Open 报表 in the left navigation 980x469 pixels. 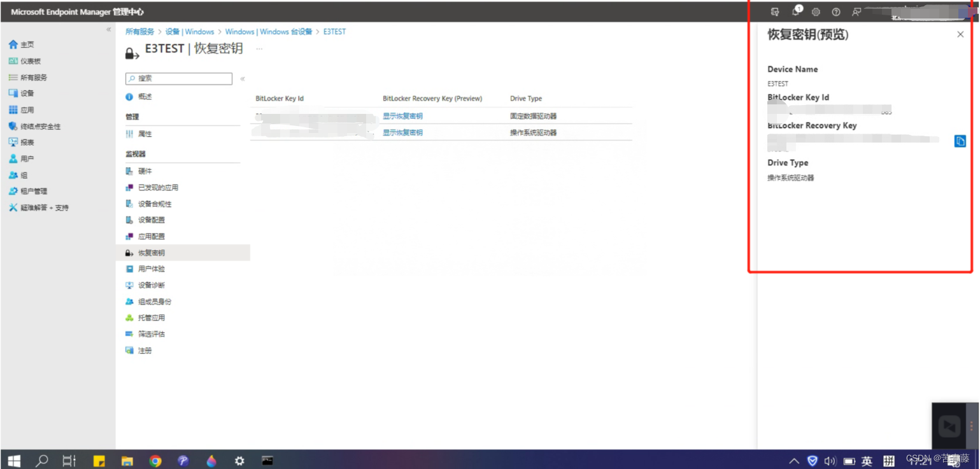(22, 143)
